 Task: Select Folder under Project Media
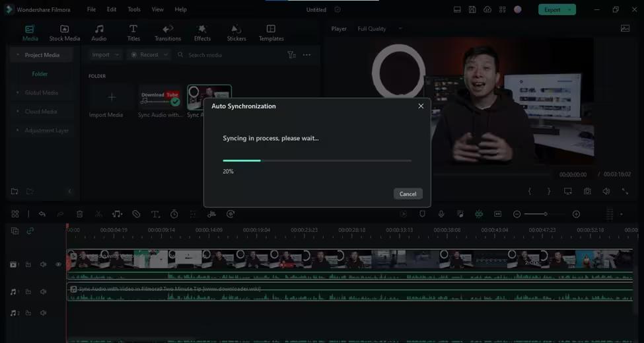pyautogui.click(x=40, y=74)
